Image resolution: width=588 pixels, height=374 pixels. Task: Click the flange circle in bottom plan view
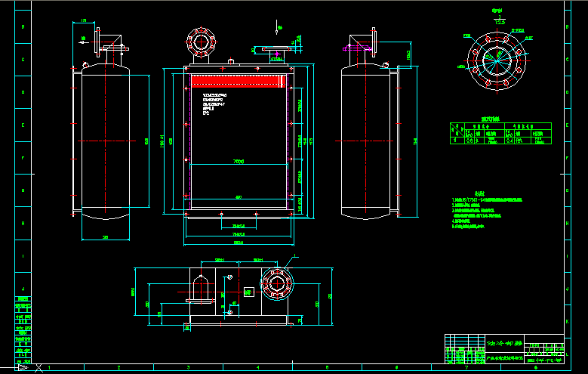pyautogui.click(x=276, y=285)
